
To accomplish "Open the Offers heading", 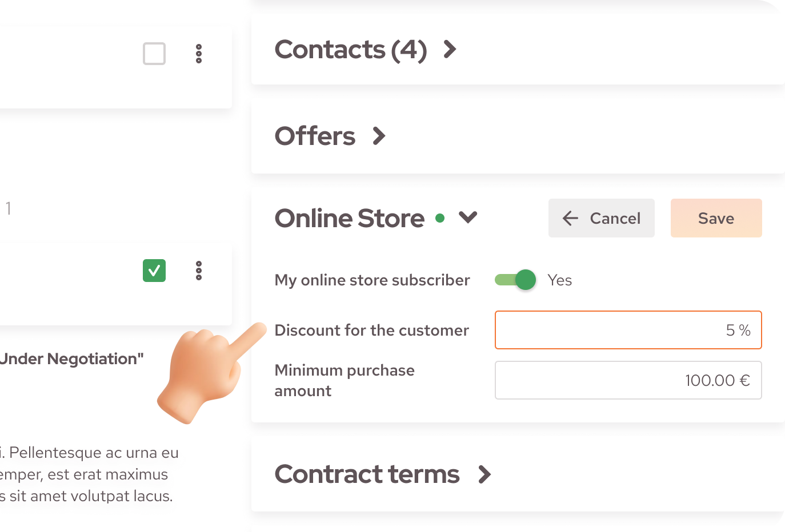I will click(x=315, y=136).
